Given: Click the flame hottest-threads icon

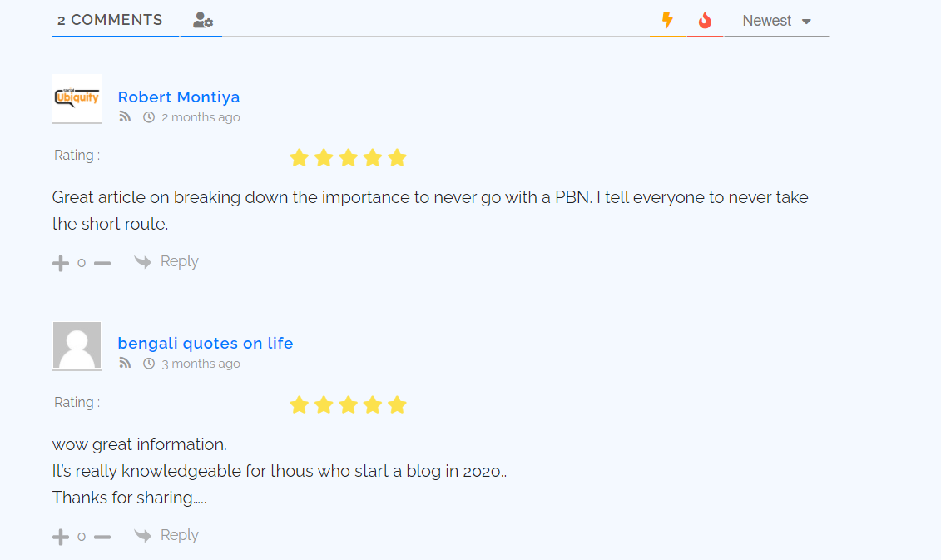Looking at the screenshot, I should coord(705,21).
